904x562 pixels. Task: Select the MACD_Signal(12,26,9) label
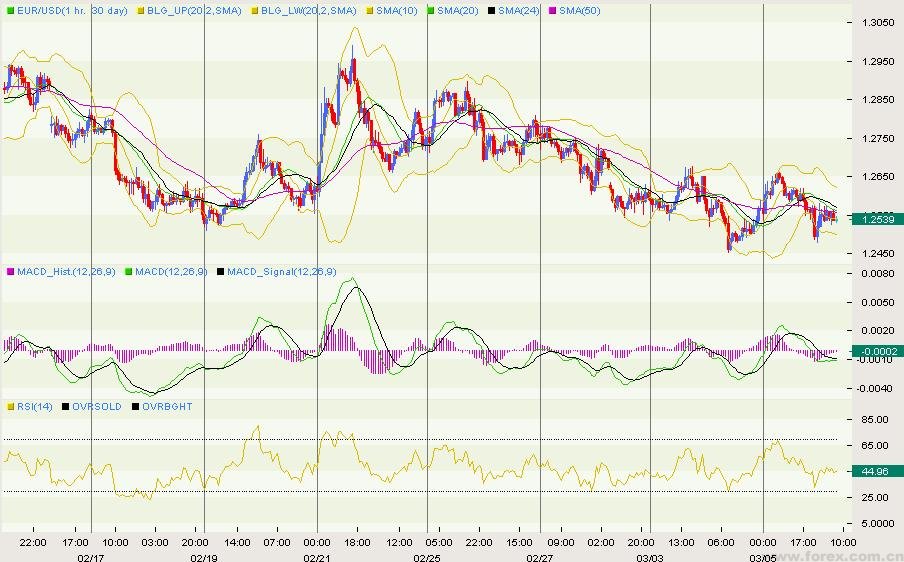pos(282,271)
